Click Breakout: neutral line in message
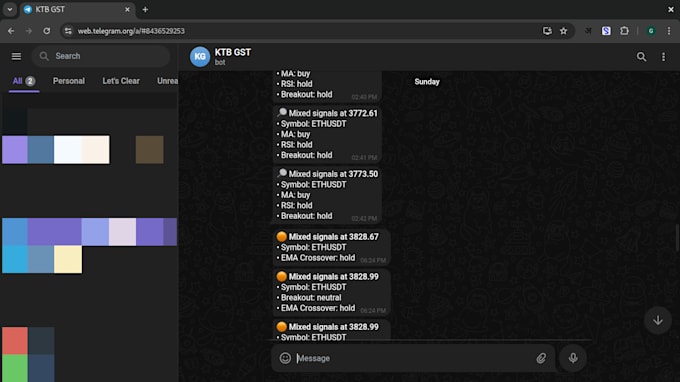Image resolution: width=680 pixels, height=382 pixels. (311, 298)
